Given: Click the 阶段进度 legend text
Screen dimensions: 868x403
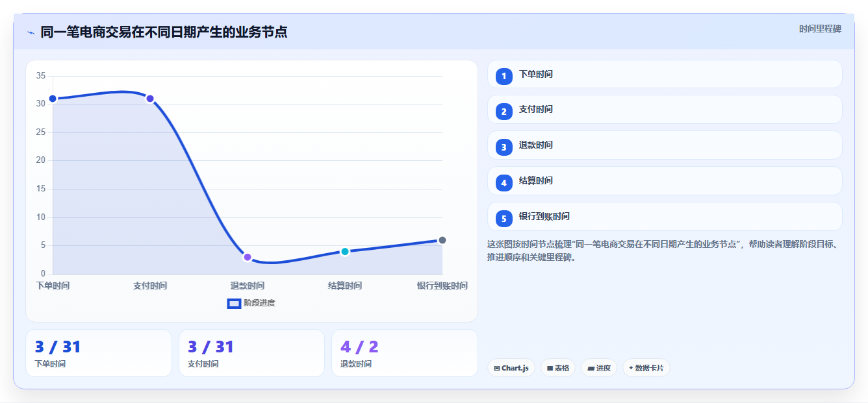Looking at the screenshot, I should [x=259, y=303].
